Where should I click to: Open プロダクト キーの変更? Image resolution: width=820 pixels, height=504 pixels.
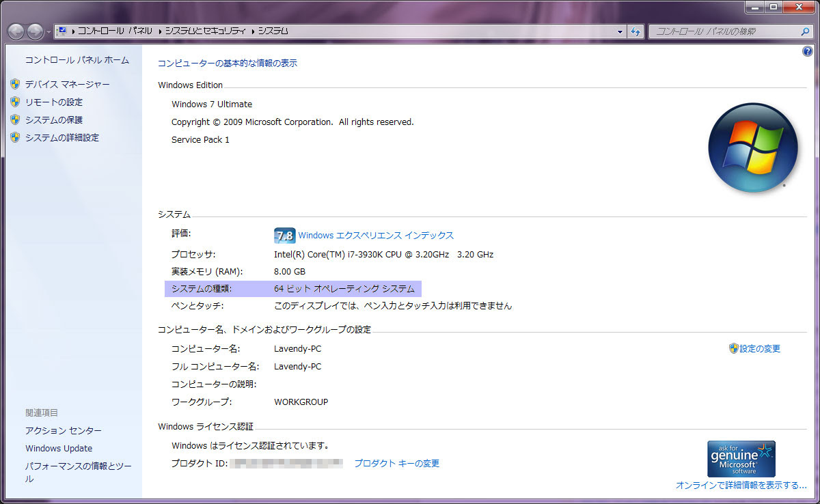point(396,463)
